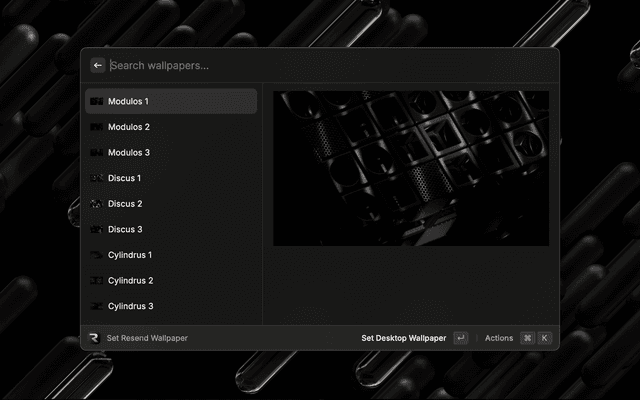The image size is (640, 400).
Task: Click the Discus 1 thumbnail icon
Action: [x=96, y=178]
